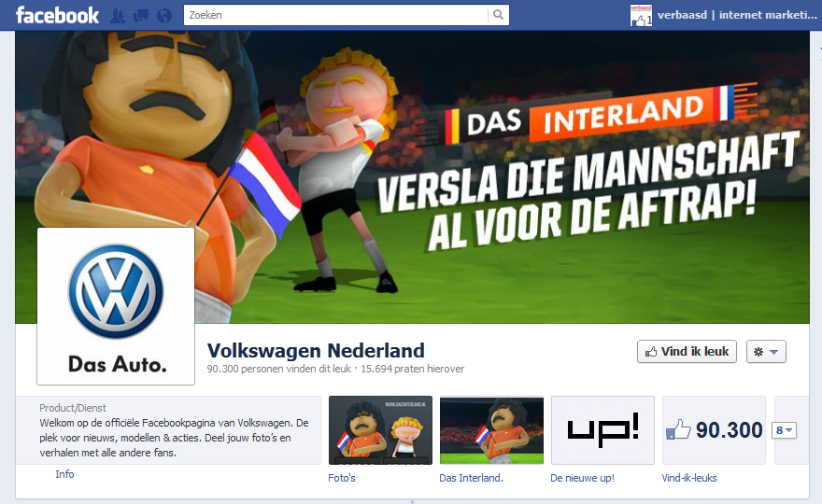Click the Facebook logo

[x=57, y=15]
